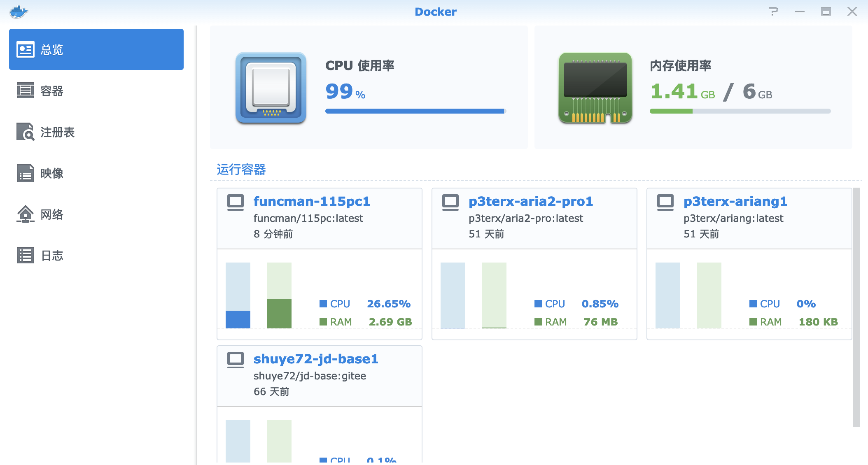Screen dimensions: 868x465
Task: Click the shuye72-jd-base1 container monitor icon
Action: pos(236,360)
